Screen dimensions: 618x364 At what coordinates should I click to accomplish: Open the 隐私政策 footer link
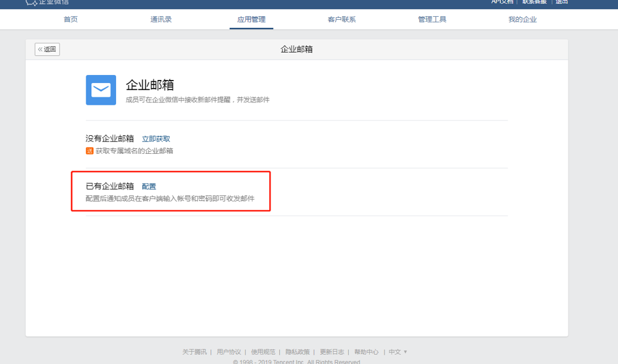coord(297,352)
